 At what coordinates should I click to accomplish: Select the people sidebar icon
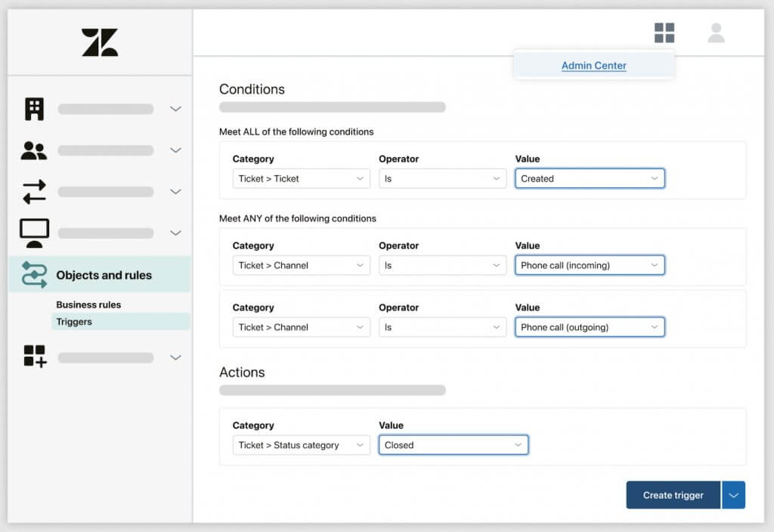point(34,150)
